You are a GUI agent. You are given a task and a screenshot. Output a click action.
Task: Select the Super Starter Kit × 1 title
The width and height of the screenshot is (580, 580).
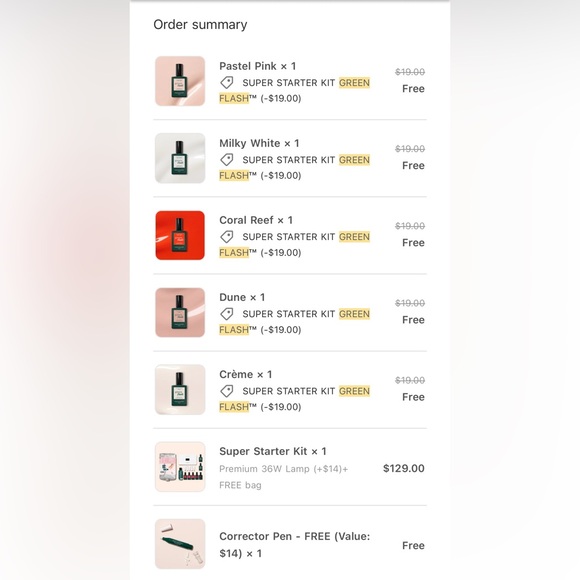(x=273, y=451)
